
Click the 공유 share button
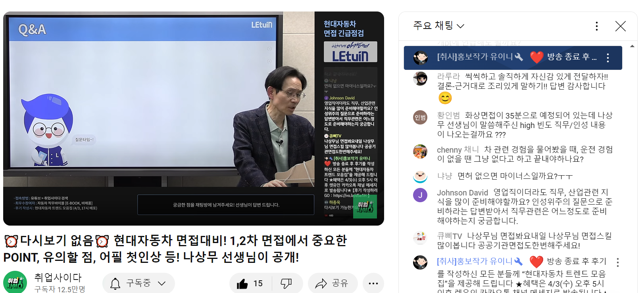[333, 283]
